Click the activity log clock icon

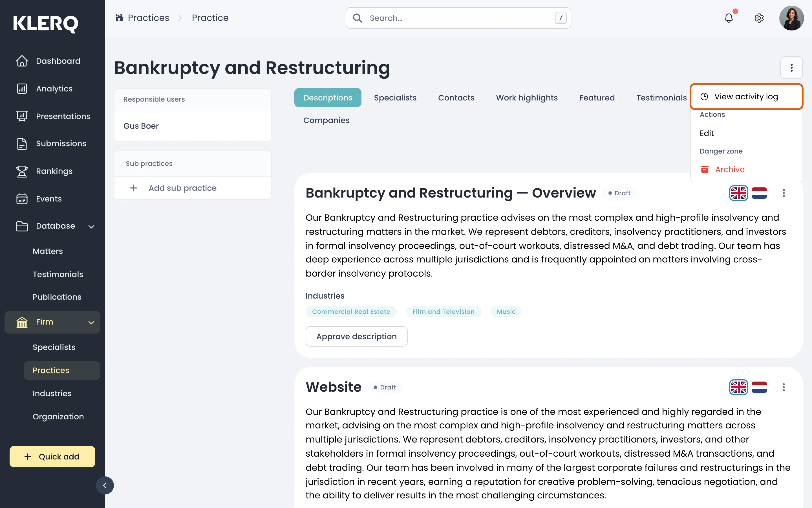704,97
